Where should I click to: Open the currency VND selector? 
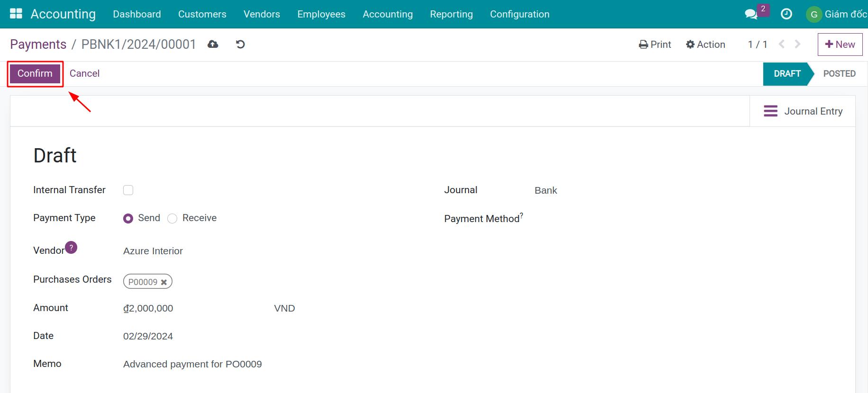pos(284,308)
